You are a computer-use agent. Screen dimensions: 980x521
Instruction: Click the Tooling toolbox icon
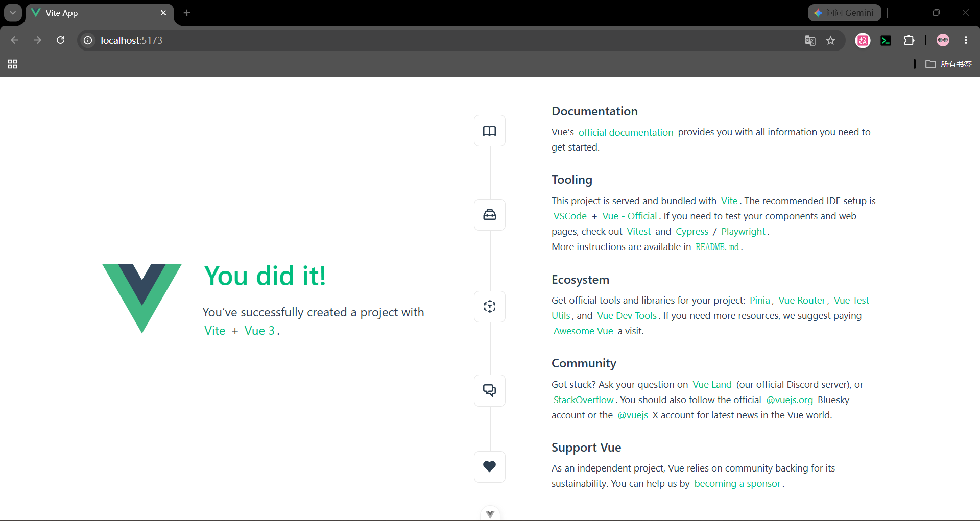489,215
